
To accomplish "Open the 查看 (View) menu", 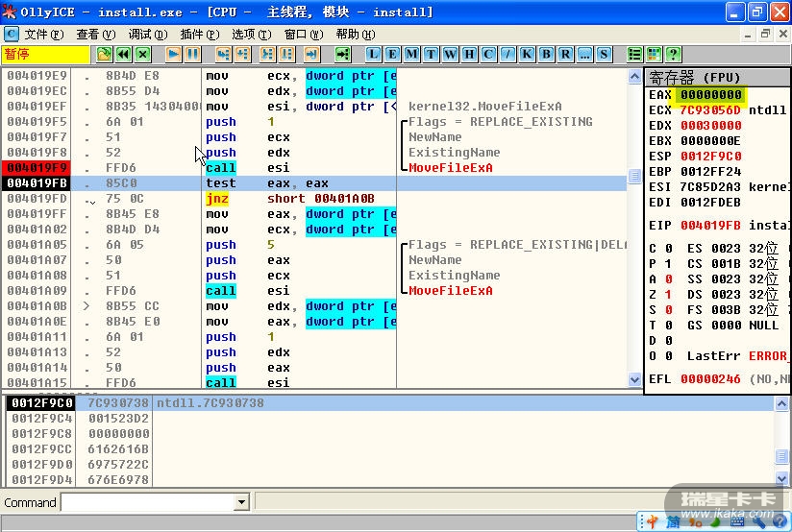I will click(x=94, y=34).
